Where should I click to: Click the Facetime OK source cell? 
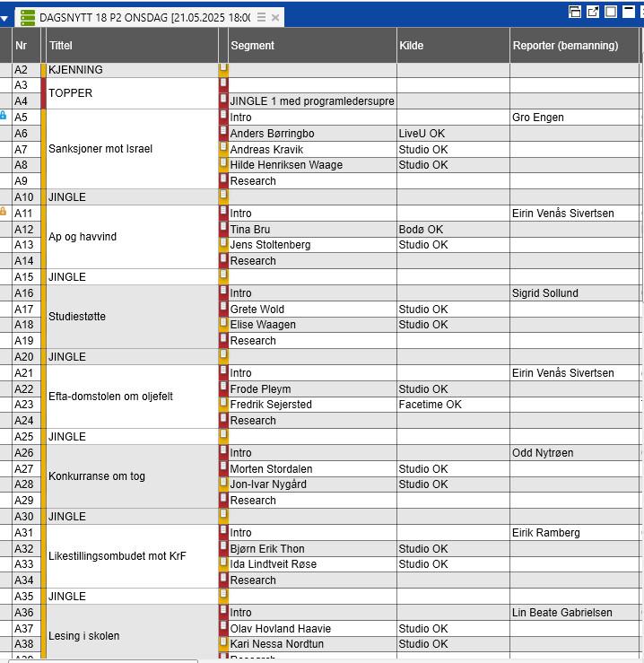point(453,405)
